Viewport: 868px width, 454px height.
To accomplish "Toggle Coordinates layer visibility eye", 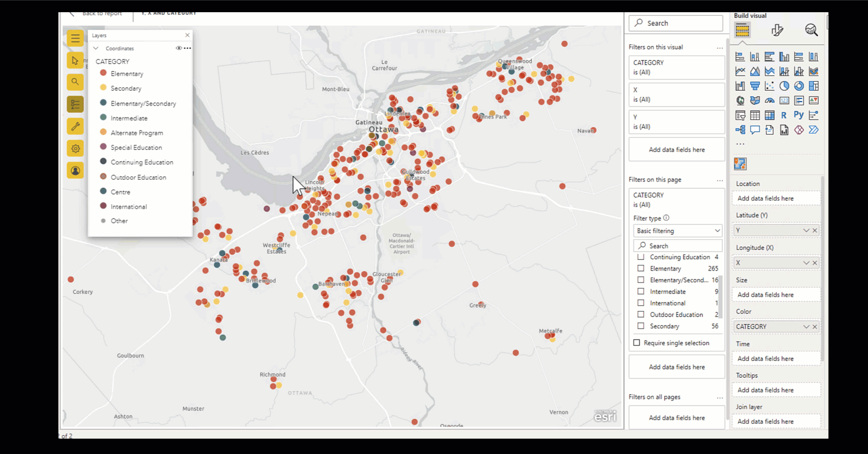I will pyautogui.click(x=179, y=48).
